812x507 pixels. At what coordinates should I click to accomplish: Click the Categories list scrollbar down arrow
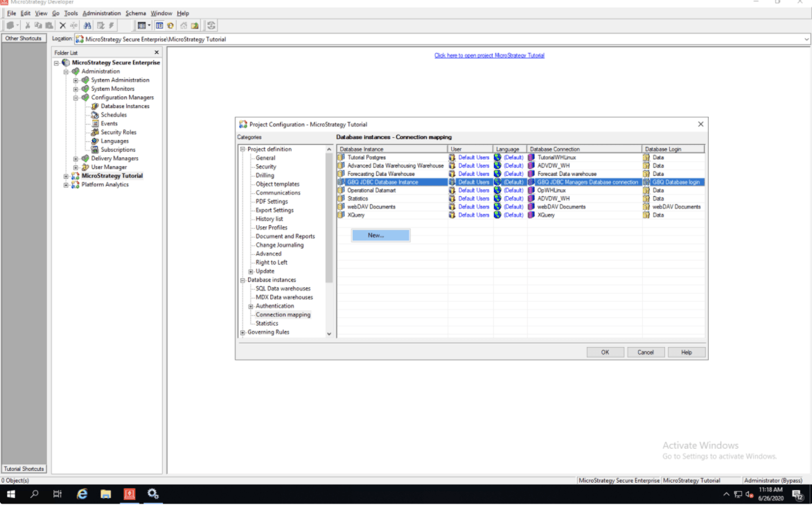point(329,334)
